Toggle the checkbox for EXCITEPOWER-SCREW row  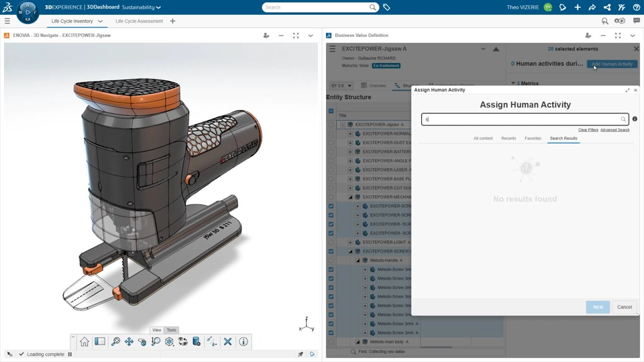(331, 251)
